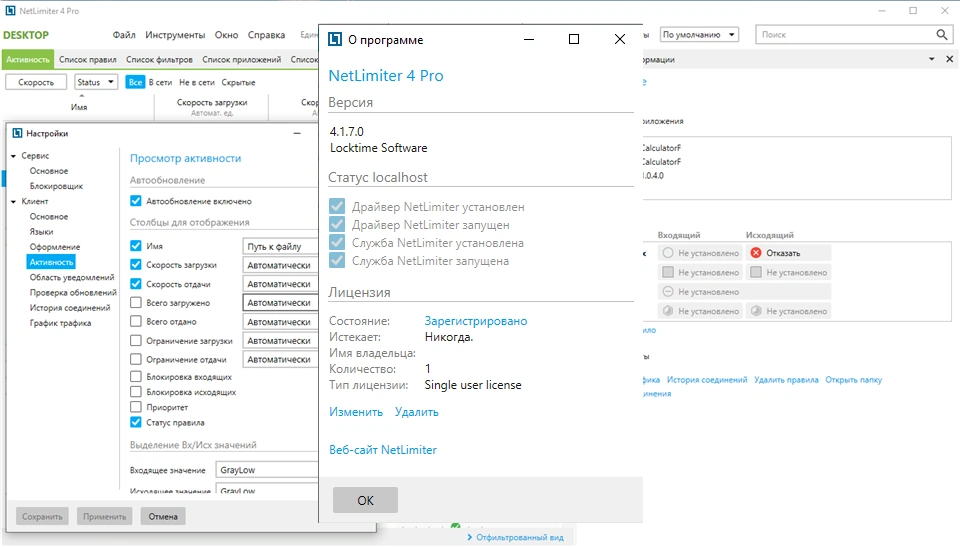Maximize the О программе dialog
960x547 pixels.
574,39
